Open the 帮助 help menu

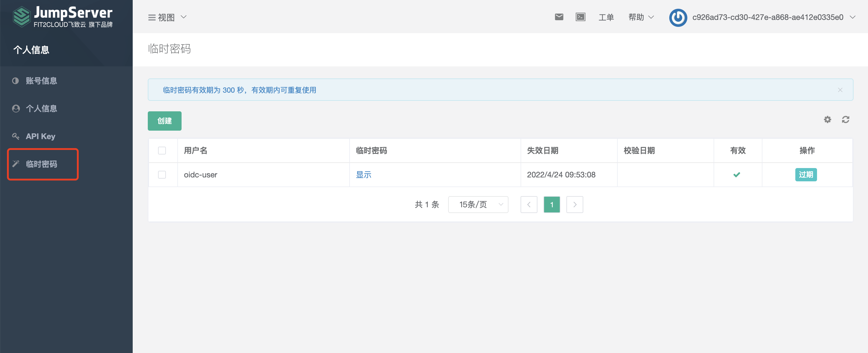pyautogui.click(x=640, y=17)
